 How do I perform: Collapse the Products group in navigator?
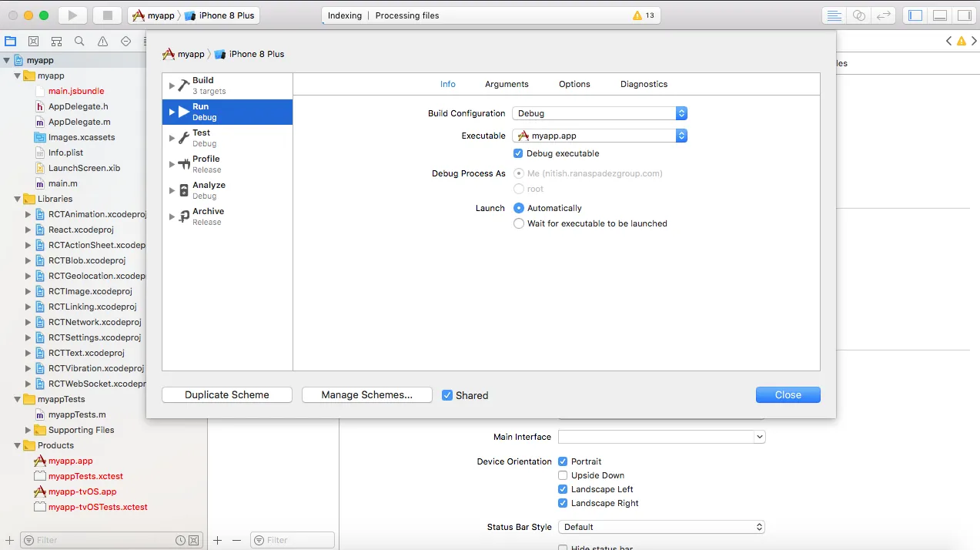pyautogui.click(x=18, y=445)
